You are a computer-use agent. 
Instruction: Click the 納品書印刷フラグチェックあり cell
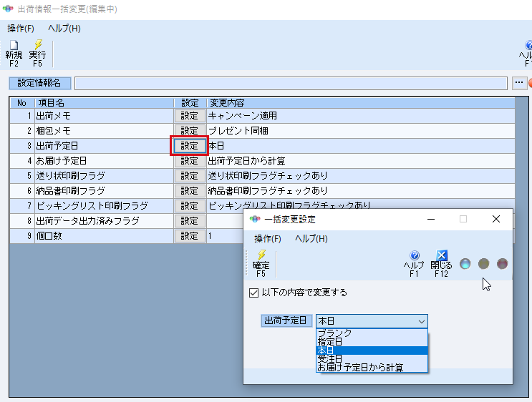click(x=361, y=191)
